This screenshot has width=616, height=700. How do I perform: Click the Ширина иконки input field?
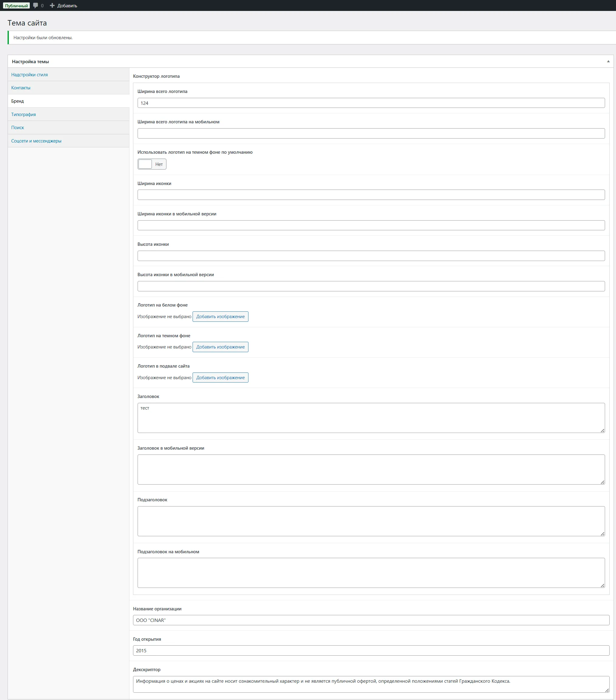371,195
